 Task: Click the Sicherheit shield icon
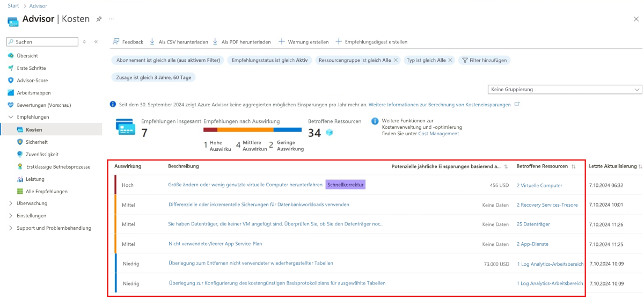coord(20,142)
